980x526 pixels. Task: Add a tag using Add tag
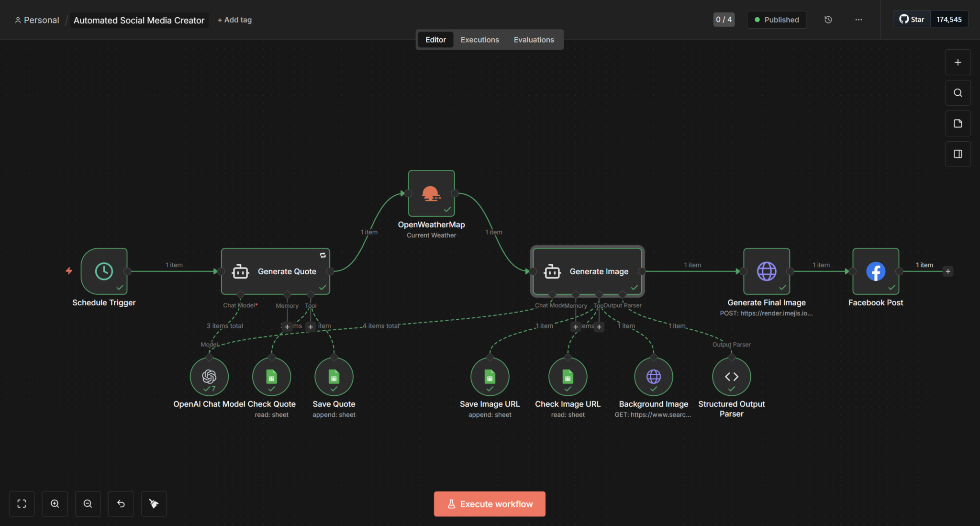tap(234, 20)
